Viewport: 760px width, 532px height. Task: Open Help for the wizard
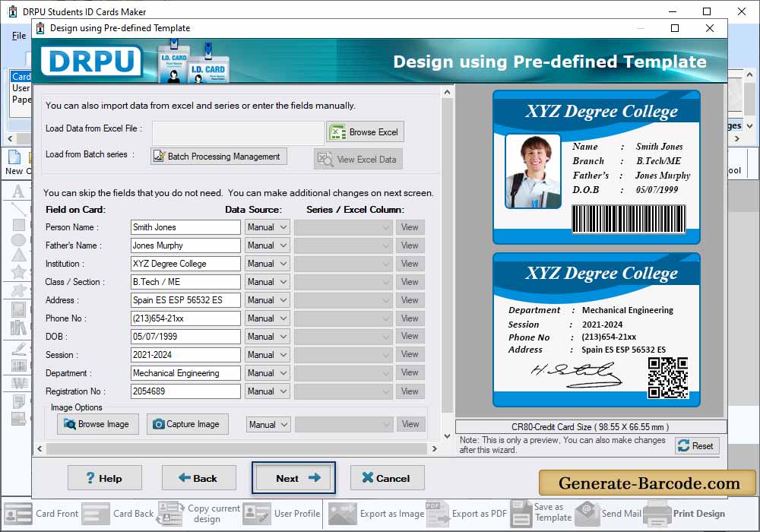click(x=105, y=478)
